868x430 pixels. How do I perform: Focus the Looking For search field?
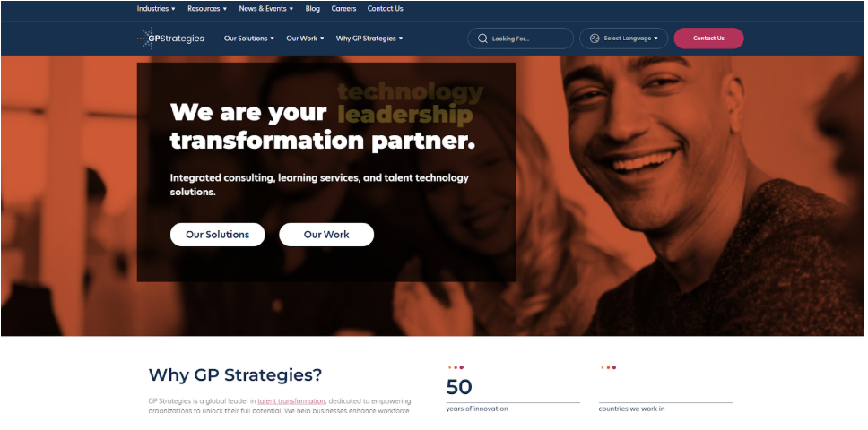pyautogui.click(x=520, y=39)
